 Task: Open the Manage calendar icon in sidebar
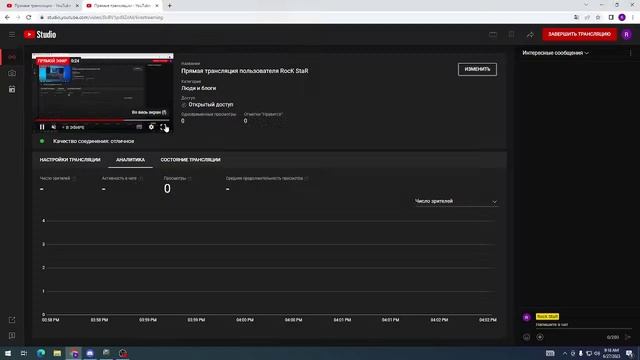(x=12, y=89)
